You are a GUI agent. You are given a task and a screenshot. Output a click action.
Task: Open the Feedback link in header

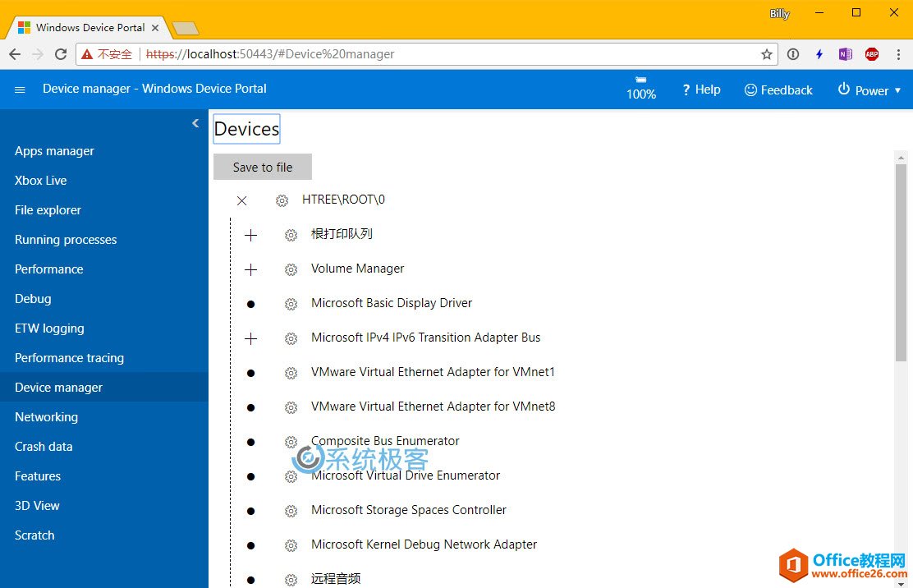coord(778,90)
